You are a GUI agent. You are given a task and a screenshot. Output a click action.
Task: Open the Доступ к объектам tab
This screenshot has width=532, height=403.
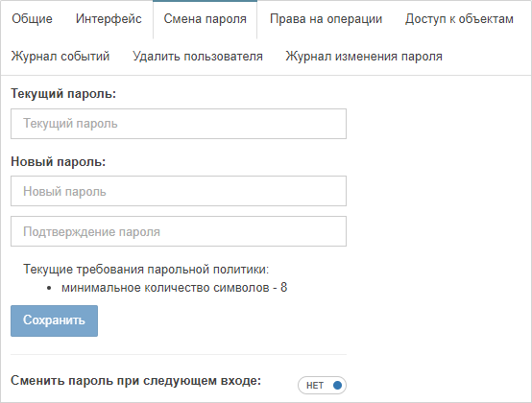tap(459, 19)
